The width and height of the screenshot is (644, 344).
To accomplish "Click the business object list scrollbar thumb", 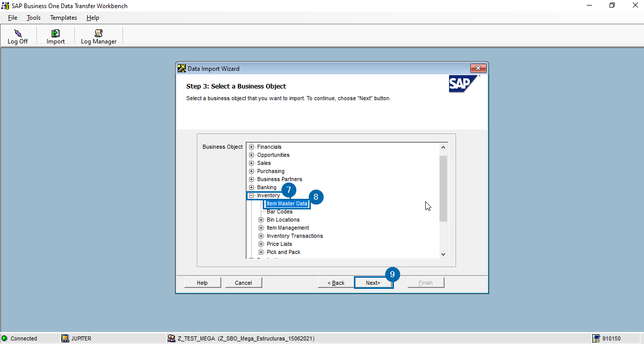I will [444, 189].
